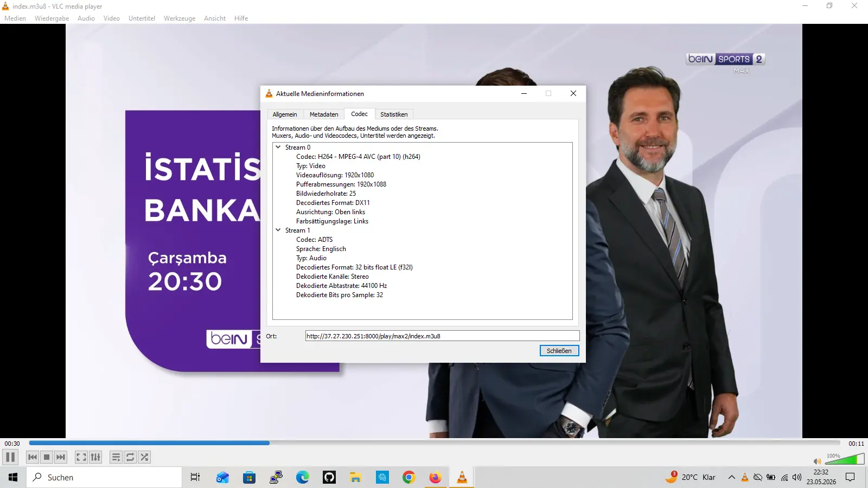Open the Video menu
This screenshot has height=488, width=868.
click(x=112, y=18)
